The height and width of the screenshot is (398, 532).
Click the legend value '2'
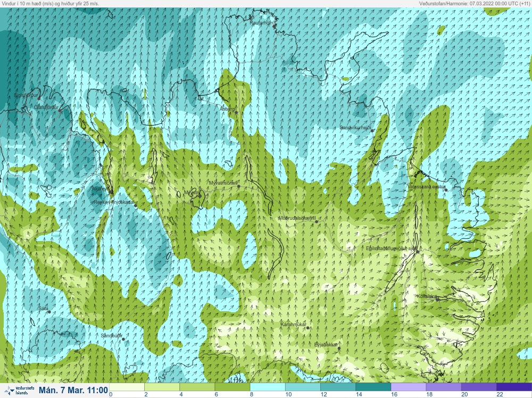click(146, 395)
